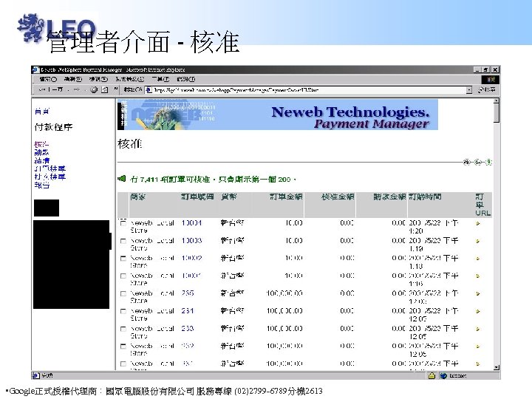Click round icon left of back-arrow page icon

pyautogui.click(x=467, y=162)
